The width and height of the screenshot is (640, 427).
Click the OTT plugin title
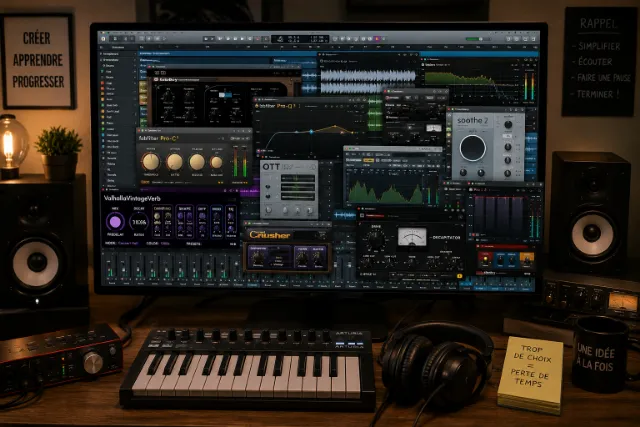point(271,167)
